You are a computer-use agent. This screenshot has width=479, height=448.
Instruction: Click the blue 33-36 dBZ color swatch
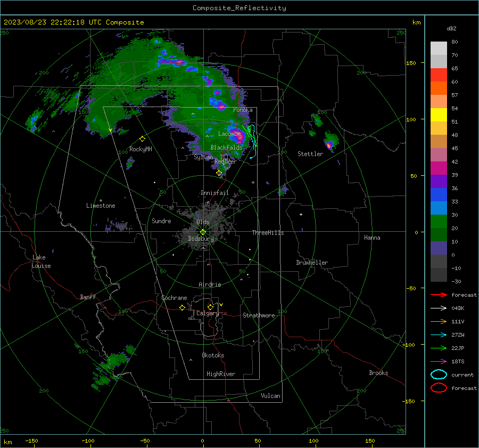(x=439, y=195)
